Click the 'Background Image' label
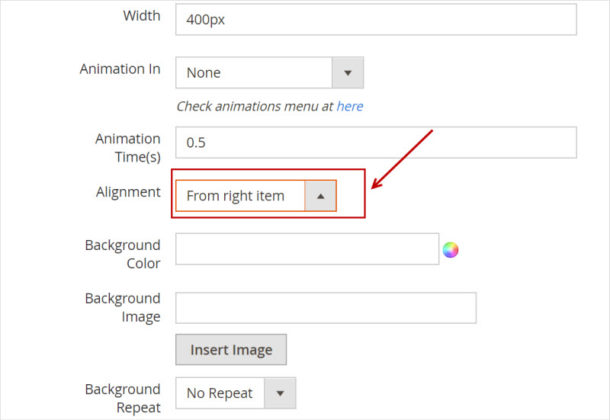Screen dimensions: 610x420 [x=123, y=308]
